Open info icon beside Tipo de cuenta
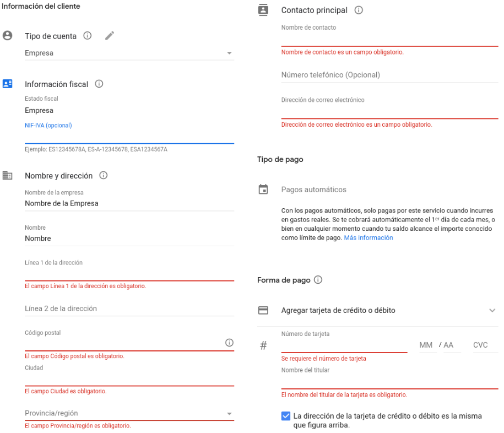Screen dimensions: 504x433 coord(88,35)
